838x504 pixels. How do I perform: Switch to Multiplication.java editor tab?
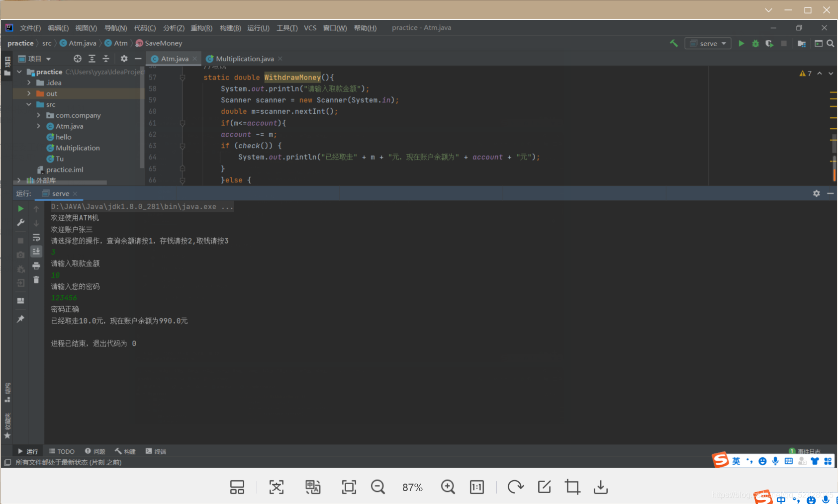[245, 59]
